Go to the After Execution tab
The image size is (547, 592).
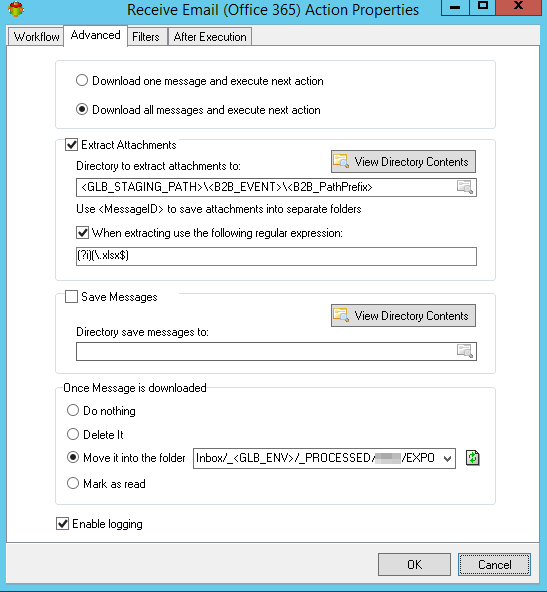tap(210, 37)
